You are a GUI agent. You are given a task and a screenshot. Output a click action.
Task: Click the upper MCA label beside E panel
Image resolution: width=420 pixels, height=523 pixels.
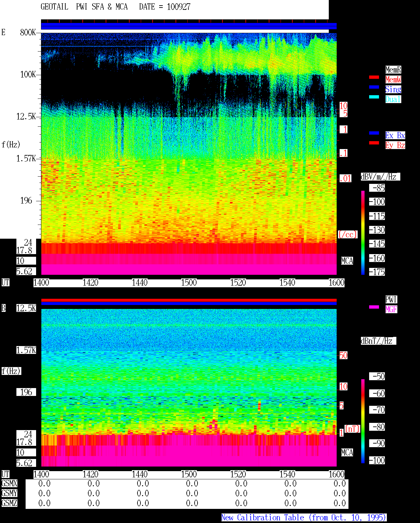[x=347, y=261]
